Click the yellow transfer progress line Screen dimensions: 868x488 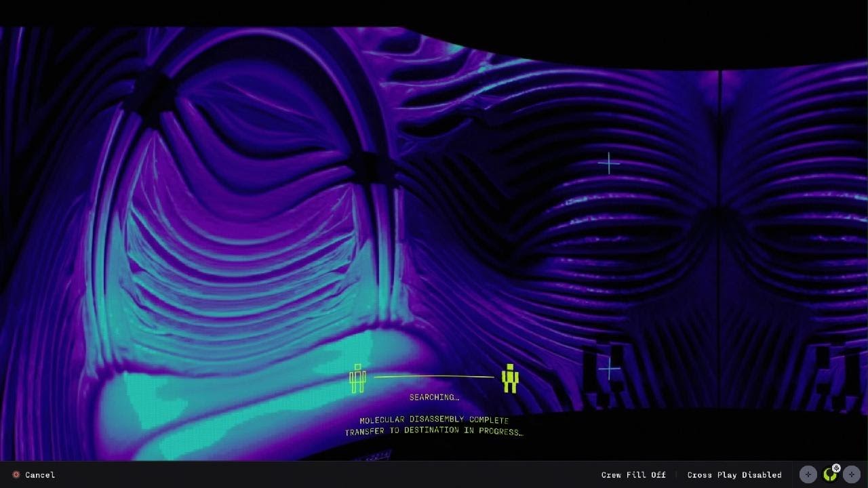point(434,377)
